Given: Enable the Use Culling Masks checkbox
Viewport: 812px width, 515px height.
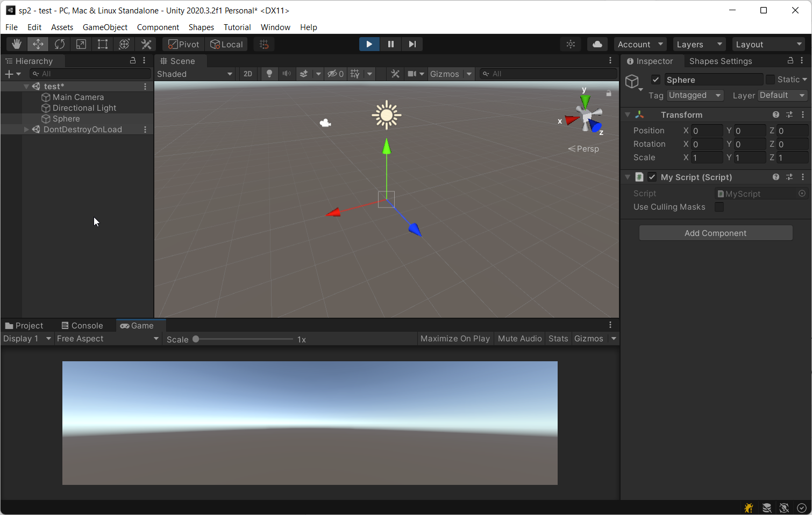Looking at the screenshot, I should tap(719, 207).
